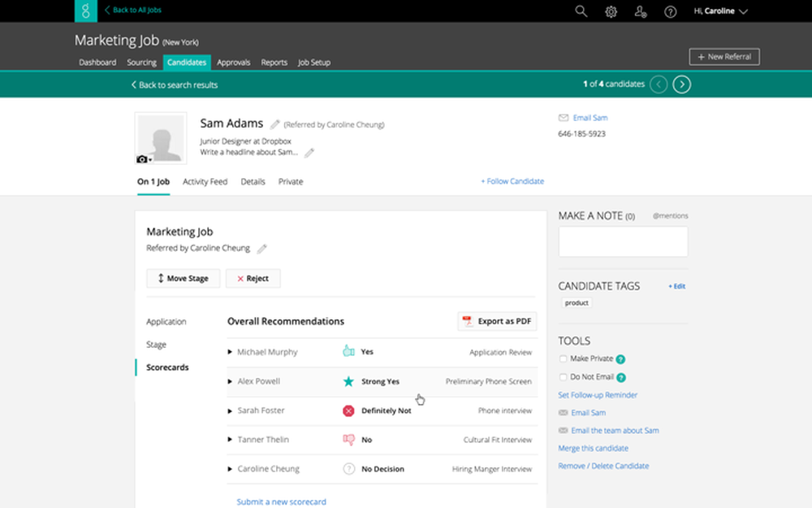812x508 pixels.
Task: Click the camera icon on profile photo
Action: coord(144,159)
